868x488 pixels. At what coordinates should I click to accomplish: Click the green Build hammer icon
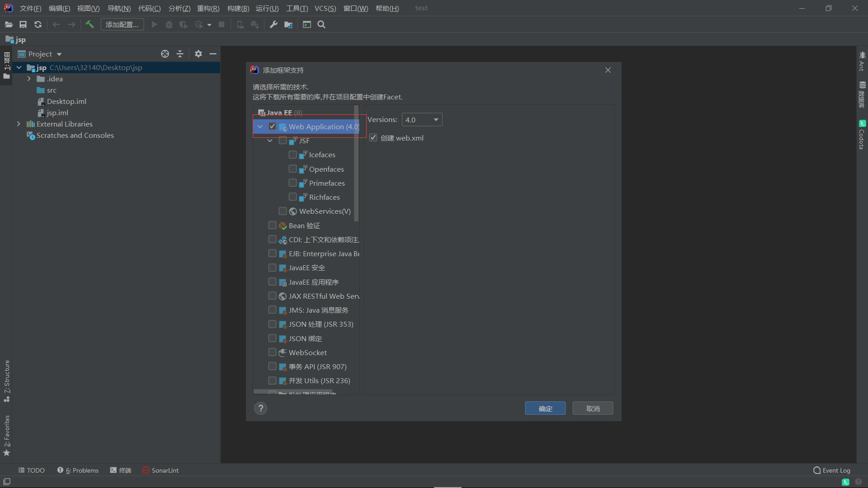[90, 24]
